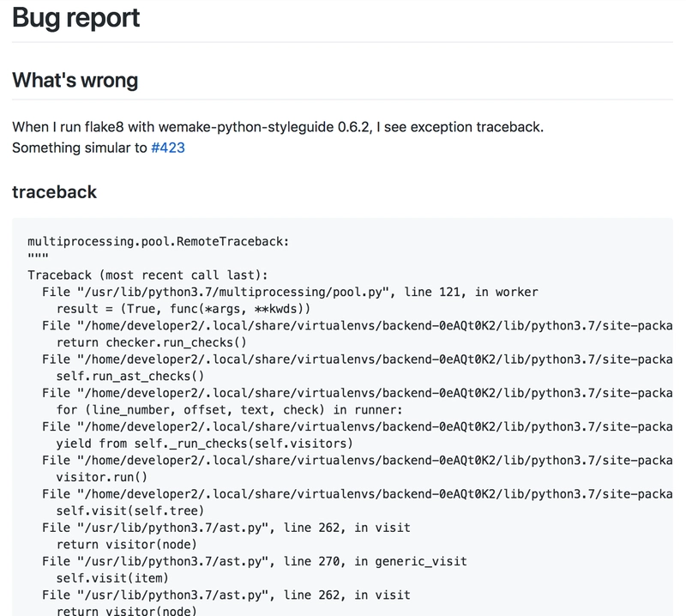The image size is (686, 616).
Task: Click the pool.py "line 121, in worker" line
Action: [x=290, y=292]
